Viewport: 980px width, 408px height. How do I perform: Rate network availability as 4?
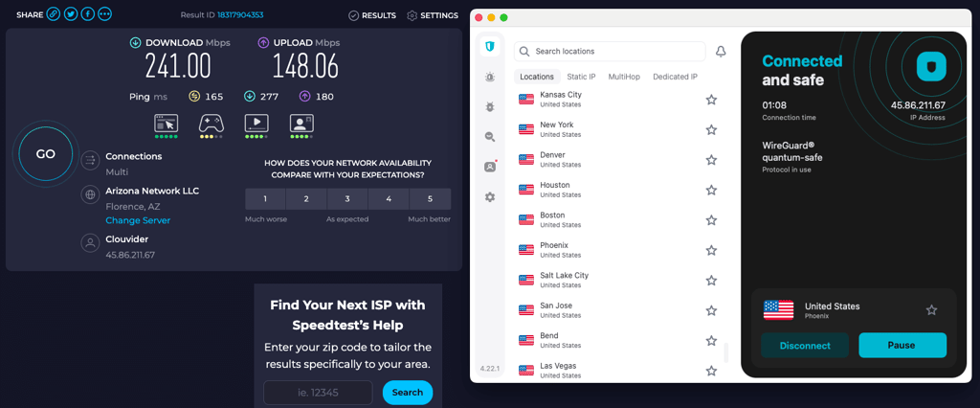tap(389, 199)
